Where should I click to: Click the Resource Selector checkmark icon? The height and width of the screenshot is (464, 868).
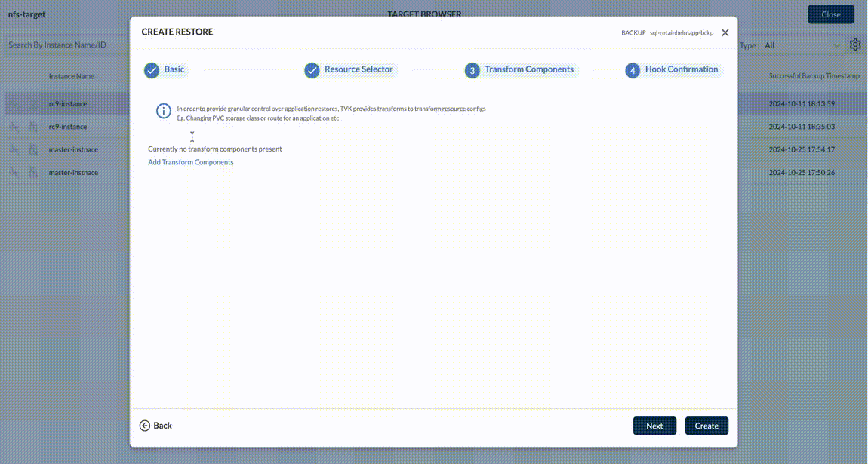pos(312,70)
